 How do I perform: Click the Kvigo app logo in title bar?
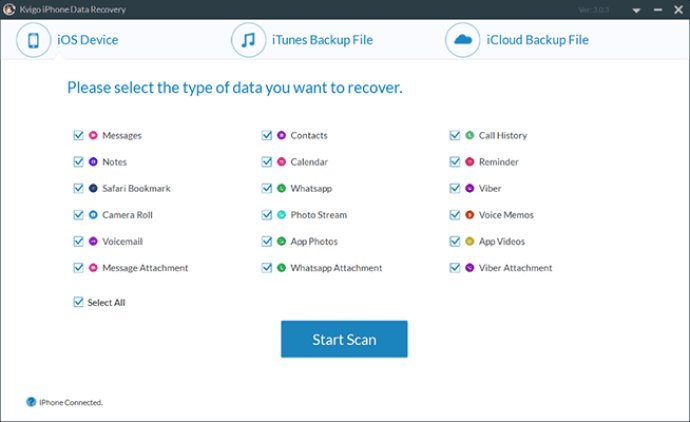(9, 9)
